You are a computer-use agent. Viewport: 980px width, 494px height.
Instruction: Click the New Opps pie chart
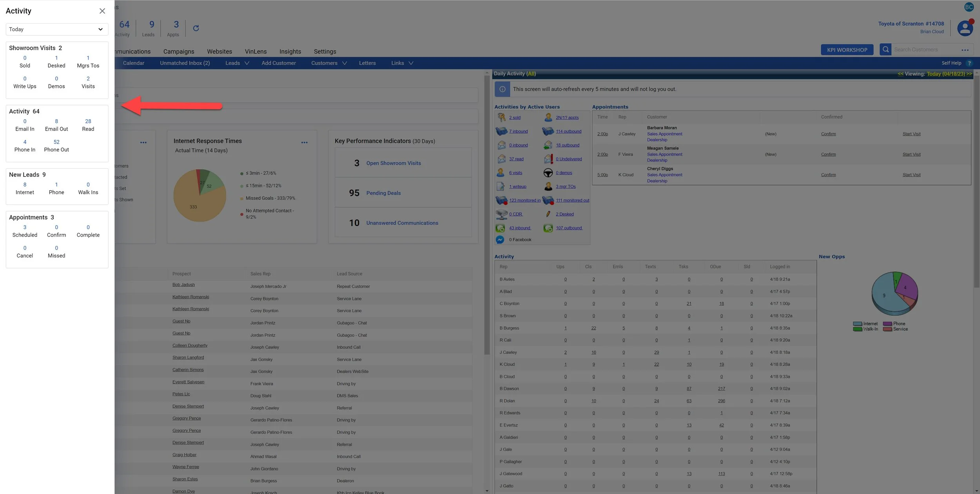coord(895,293)
